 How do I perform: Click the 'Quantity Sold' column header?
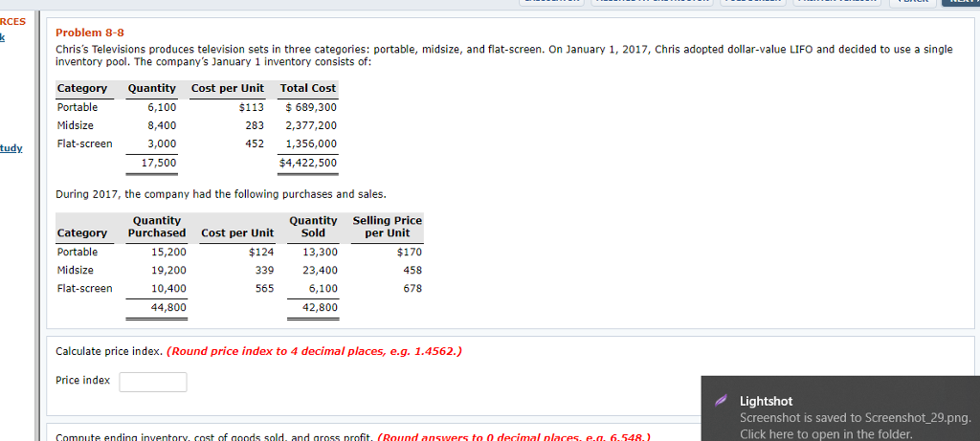coord(313,227)
